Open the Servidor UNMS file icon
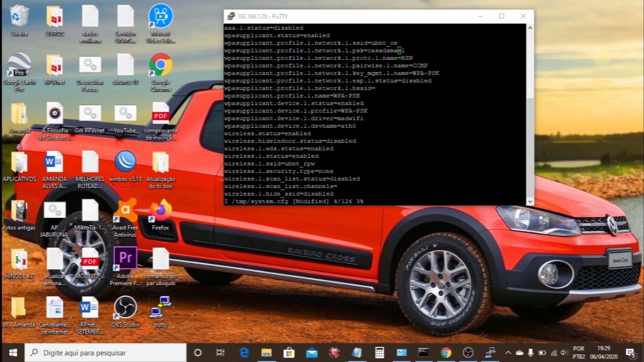 pyautogui.click(x=125, y=24)
